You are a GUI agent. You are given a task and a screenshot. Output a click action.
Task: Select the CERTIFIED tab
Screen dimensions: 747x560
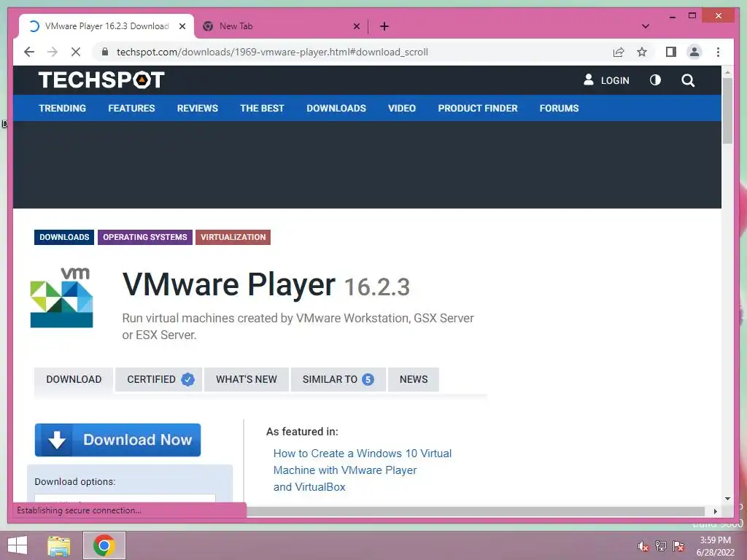coord(158,379)
